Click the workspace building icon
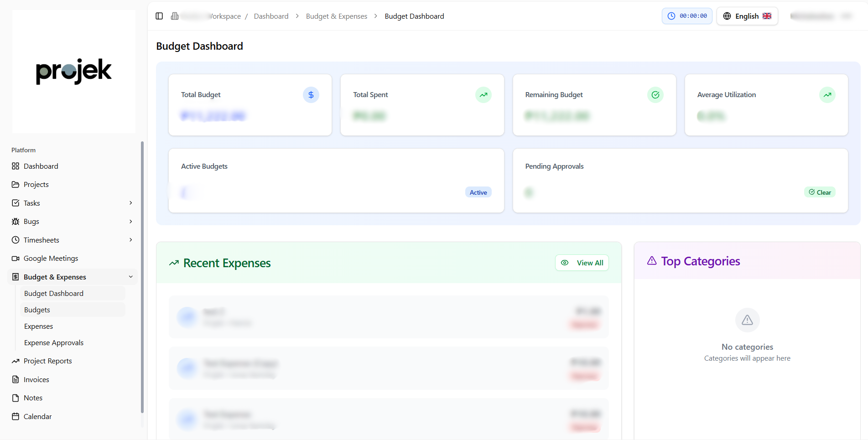Image resolution: width=868 pixels, height=440 pixels. point(175,16)
